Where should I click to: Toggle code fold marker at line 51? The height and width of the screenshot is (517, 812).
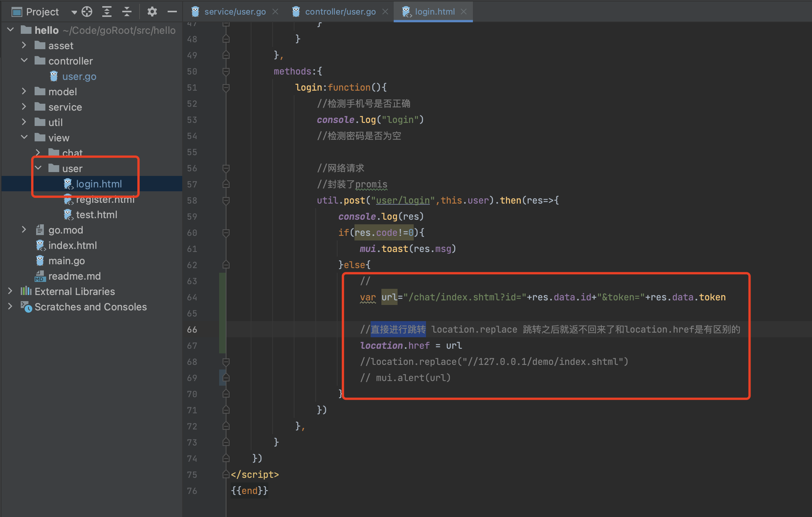point(226,88)
